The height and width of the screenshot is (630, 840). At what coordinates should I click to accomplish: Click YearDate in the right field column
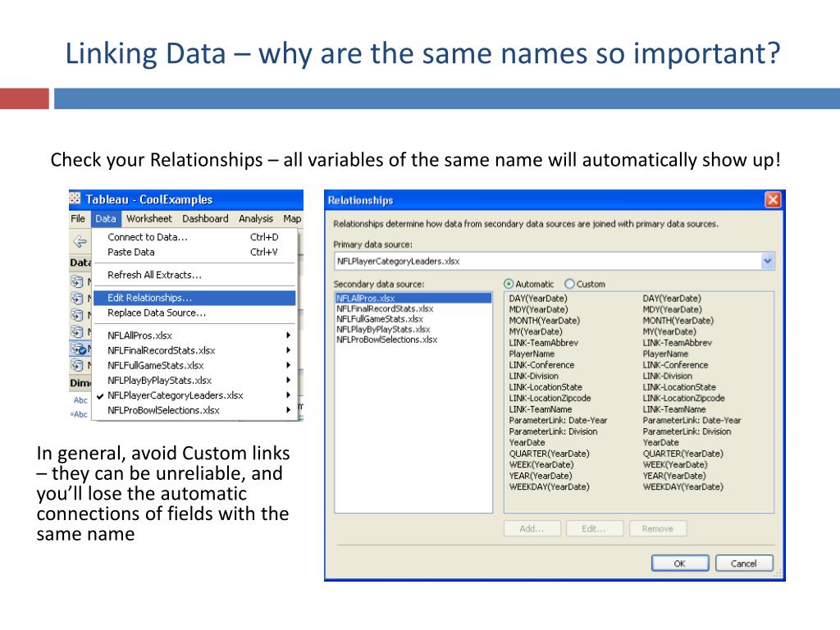click(660, 442)
